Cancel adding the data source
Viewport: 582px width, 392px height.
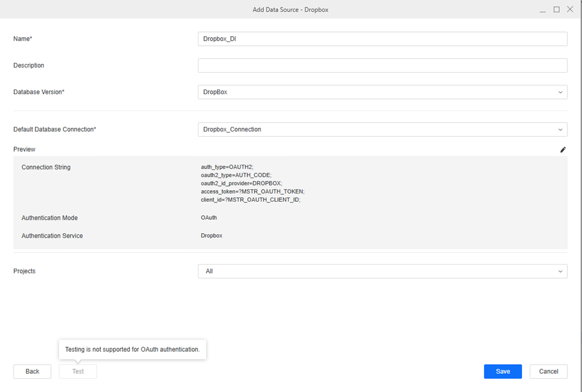pyautogui.click(x=548, y=371)
